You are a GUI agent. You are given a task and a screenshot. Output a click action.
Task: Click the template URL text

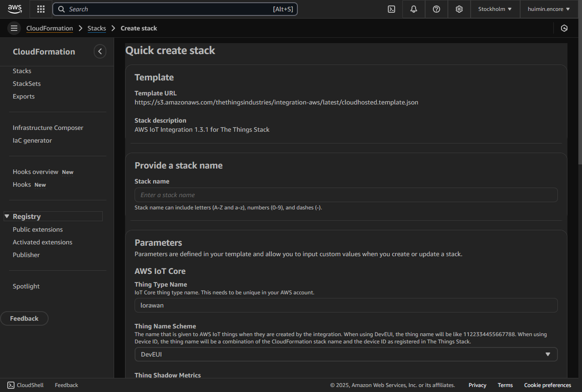(x=276, y=102)
